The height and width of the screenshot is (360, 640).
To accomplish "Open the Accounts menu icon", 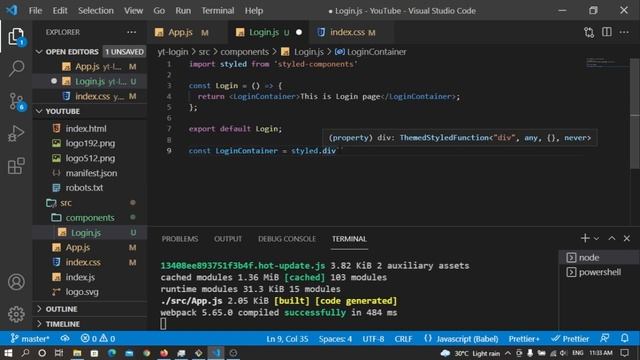I will [16, 282].
